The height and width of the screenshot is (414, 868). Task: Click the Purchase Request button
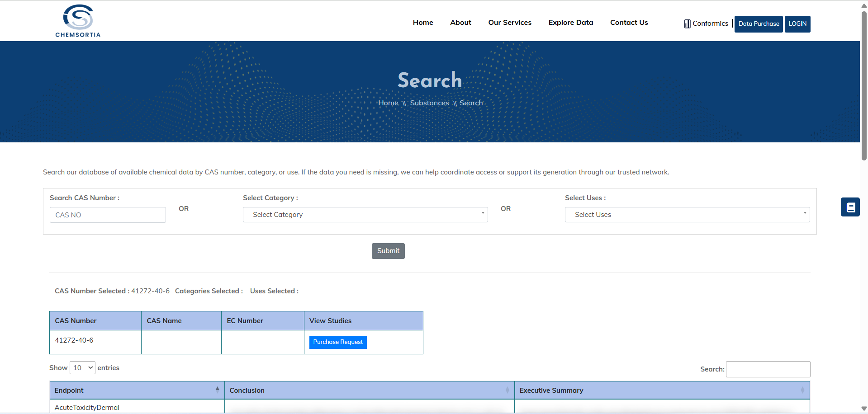pyautogui.click(x=337, y=342)
